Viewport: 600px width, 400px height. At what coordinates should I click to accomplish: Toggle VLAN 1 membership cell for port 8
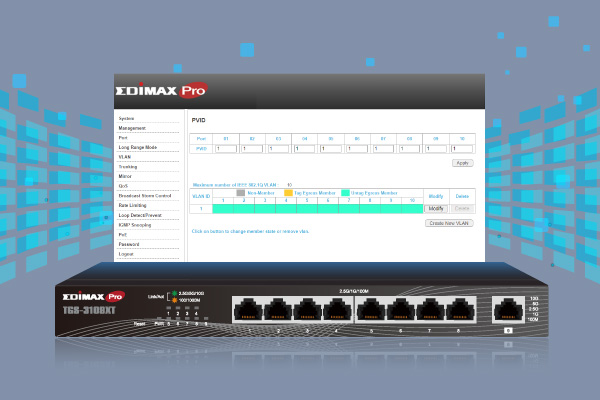click(370, 209)
